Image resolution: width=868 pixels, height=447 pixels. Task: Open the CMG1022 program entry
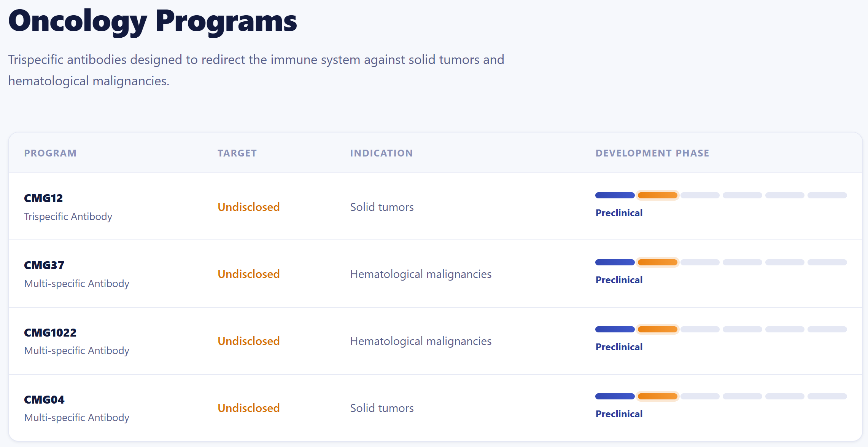[50, 333]
